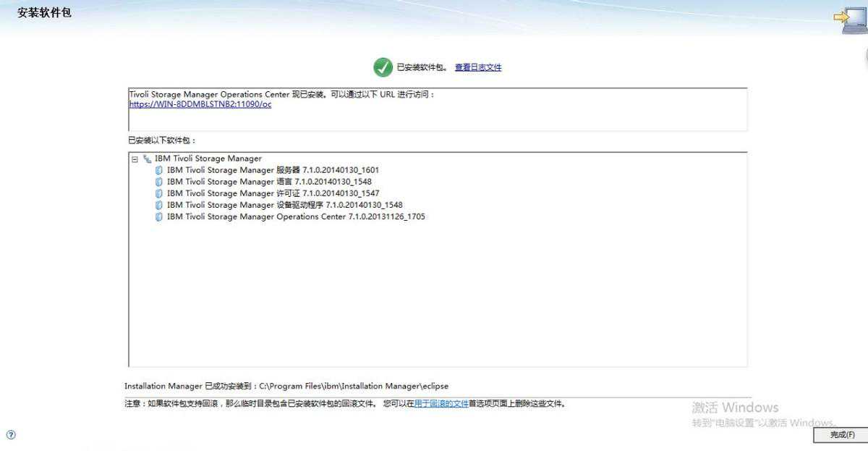Open the Operations Center URL link
This screenshot has height=451, width=868.
(x=200, y=104)
